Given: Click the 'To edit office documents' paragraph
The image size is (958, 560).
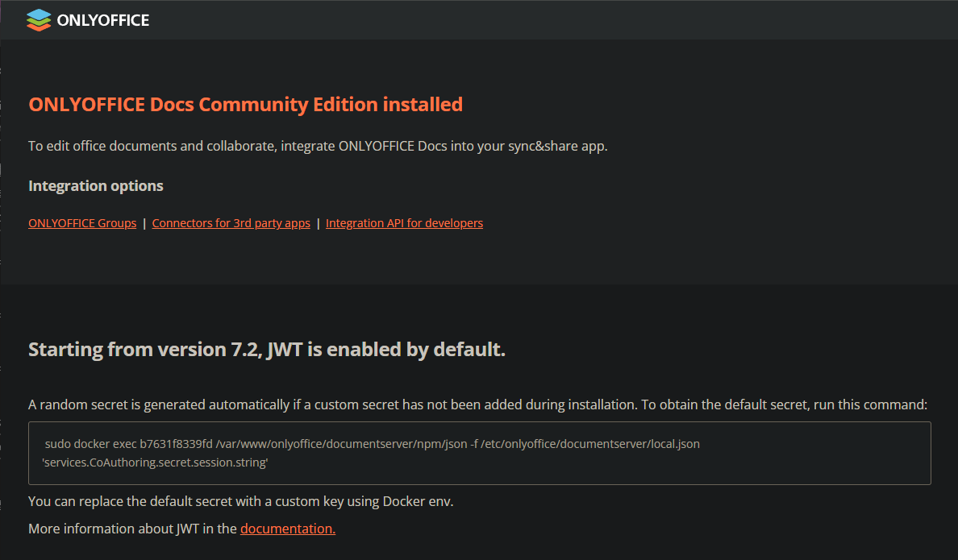Looking at the screenshot, I should tap(318, 147).
